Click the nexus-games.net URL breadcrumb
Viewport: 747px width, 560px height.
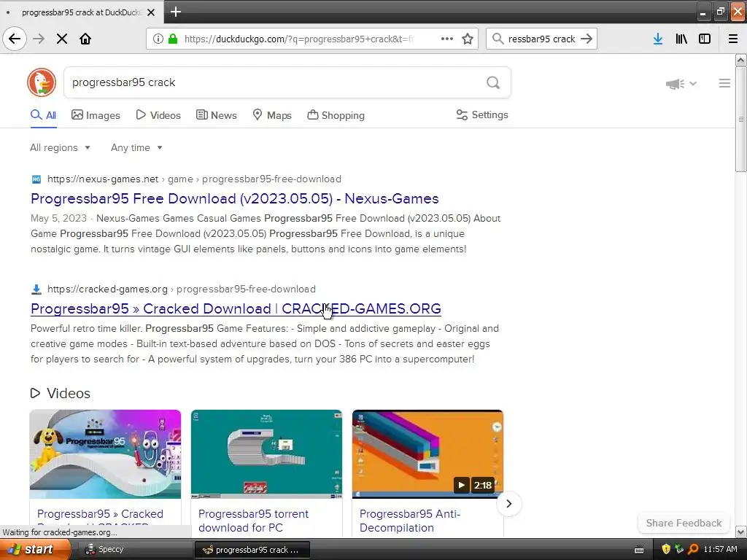click(x=194, y=179)
